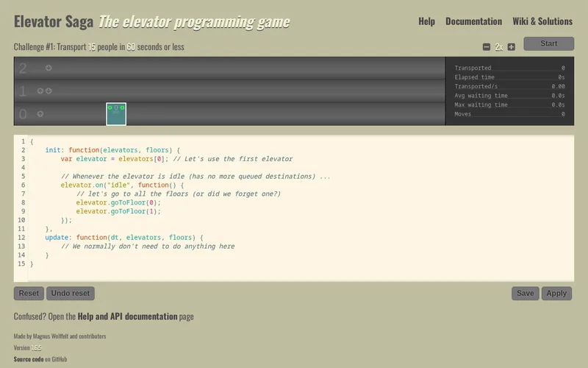Viewport: 588px width, 368px height.
Task: Click the floor 1 down-call arrow
Action: (x=49, y=91)
